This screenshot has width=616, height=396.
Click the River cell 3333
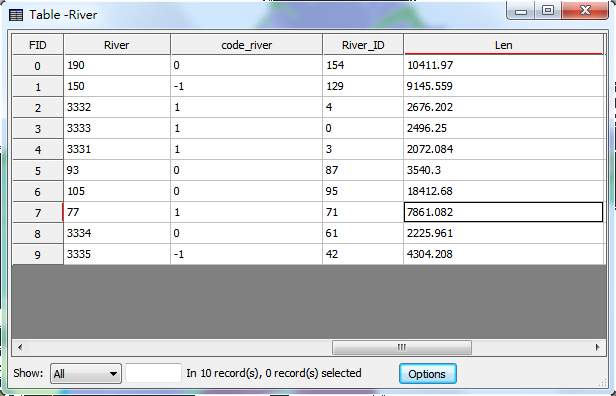coord(117,128)
